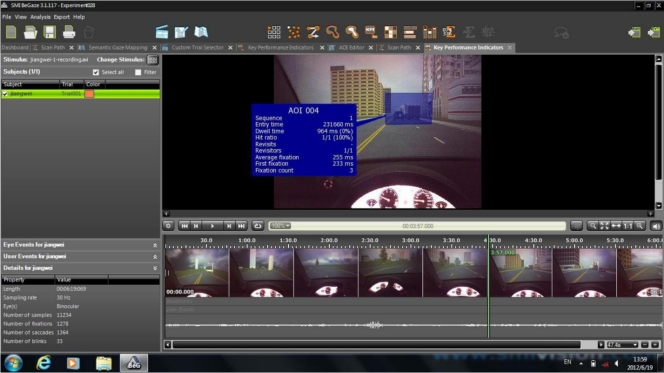Click the New Experiment toolbar icon
The height and width of the screenshot is (373, 664).
[x=11, y=32]
